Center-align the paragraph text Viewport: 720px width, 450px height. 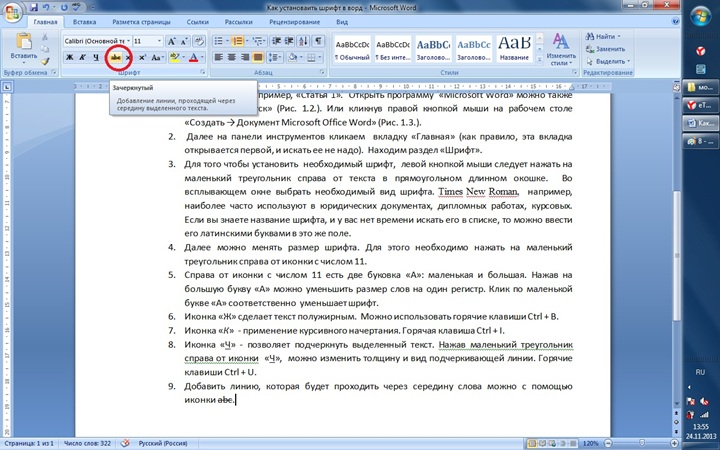pyautogui.click(x=232, y=57)
